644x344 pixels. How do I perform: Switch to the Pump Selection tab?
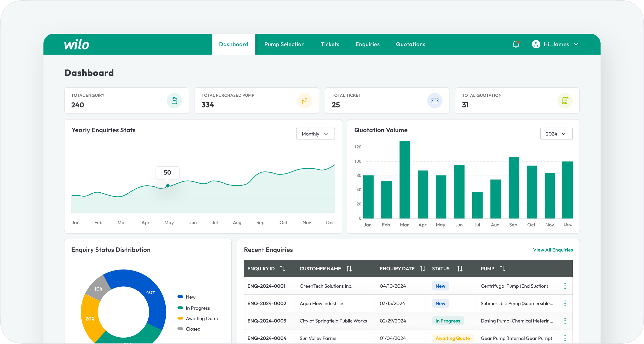coord(284,44)
